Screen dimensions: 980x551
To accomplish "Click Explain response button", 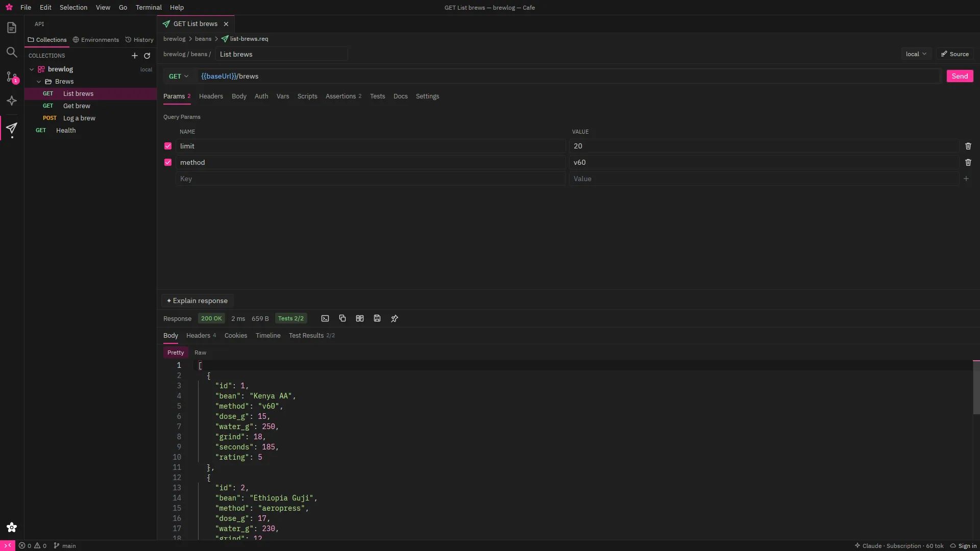I will pos(198,301).
